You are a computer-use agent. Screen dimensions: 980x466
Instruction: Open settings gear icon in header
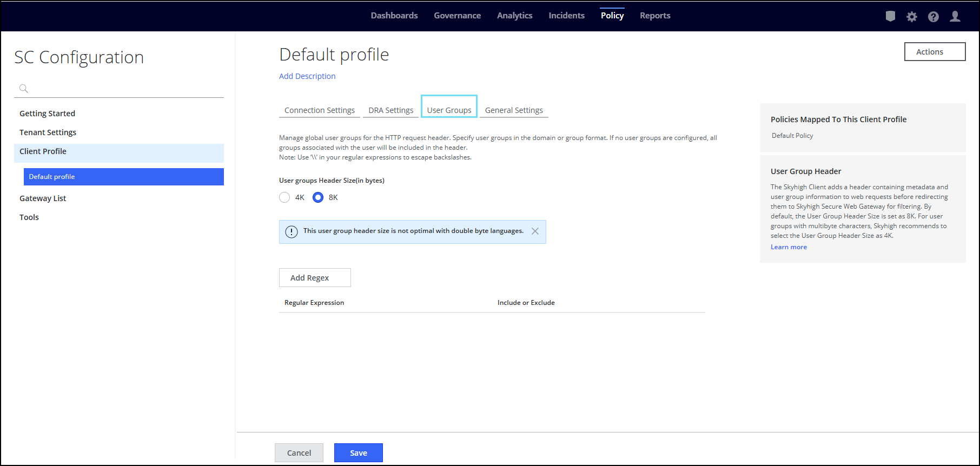tap(912, 17)
